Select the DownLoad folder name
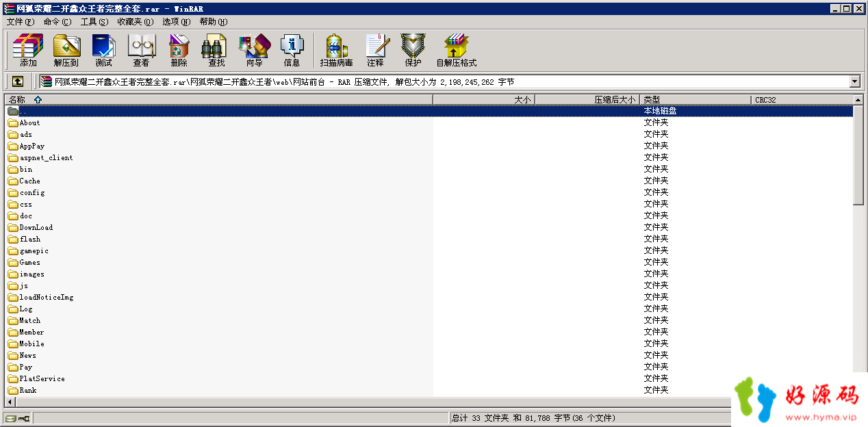 coord(36,228)
